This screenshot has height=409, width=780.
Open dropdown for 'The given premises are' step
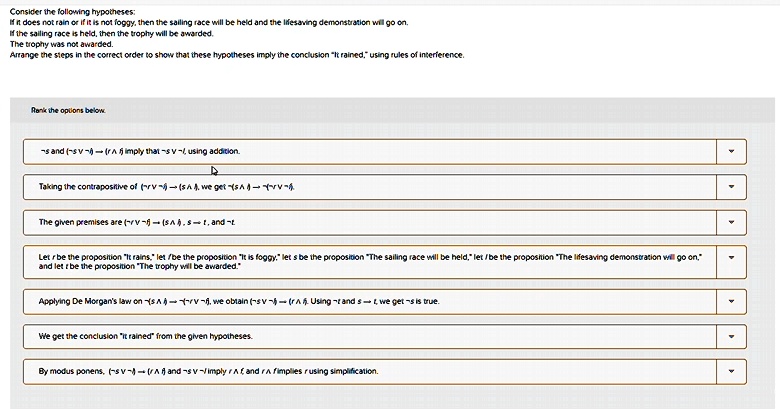click(x=731, y=222)
